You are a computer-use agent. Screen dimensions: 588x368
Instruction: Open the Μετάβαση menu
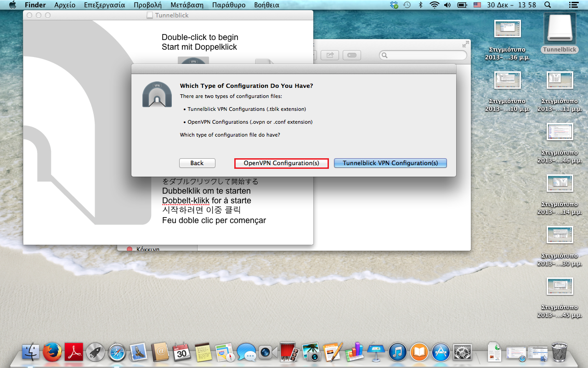click(x=187, y=5)
